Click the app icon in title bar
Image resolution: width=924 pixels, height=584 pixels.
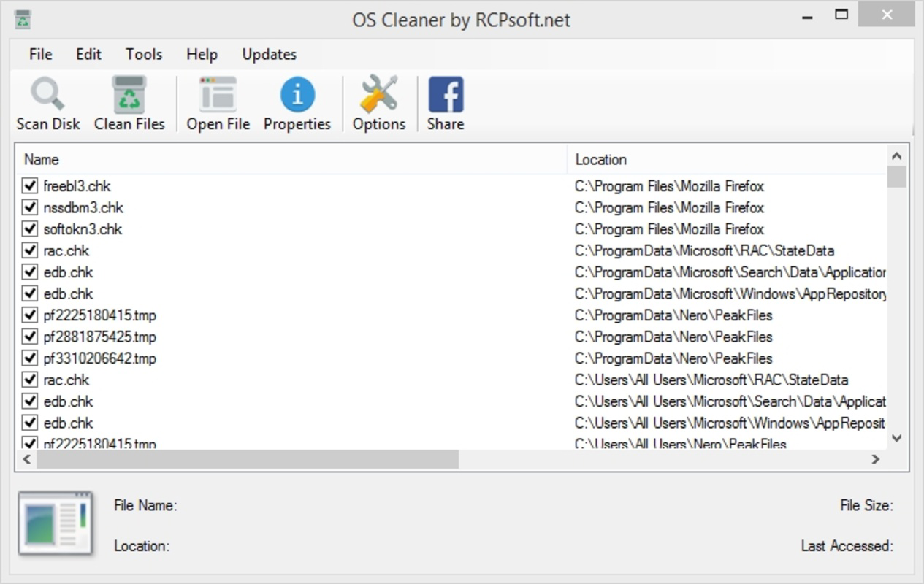click(23, 19)
